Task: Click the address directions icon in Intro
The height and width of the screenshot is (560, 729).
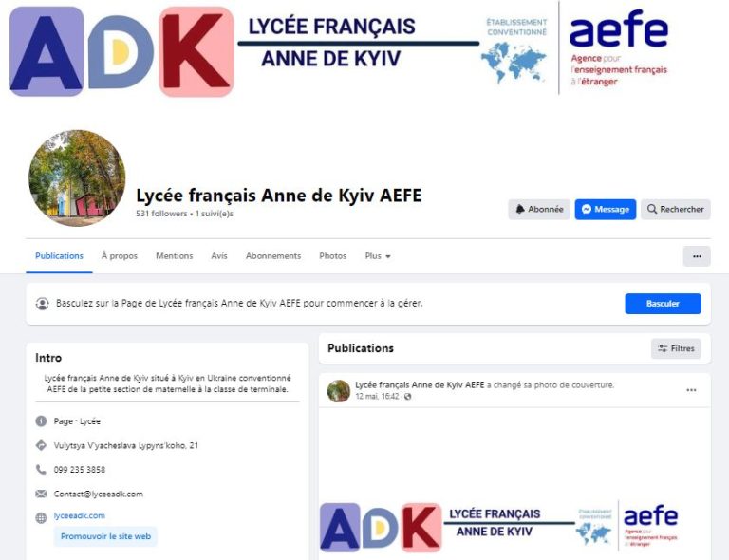Action: point(41,445)
